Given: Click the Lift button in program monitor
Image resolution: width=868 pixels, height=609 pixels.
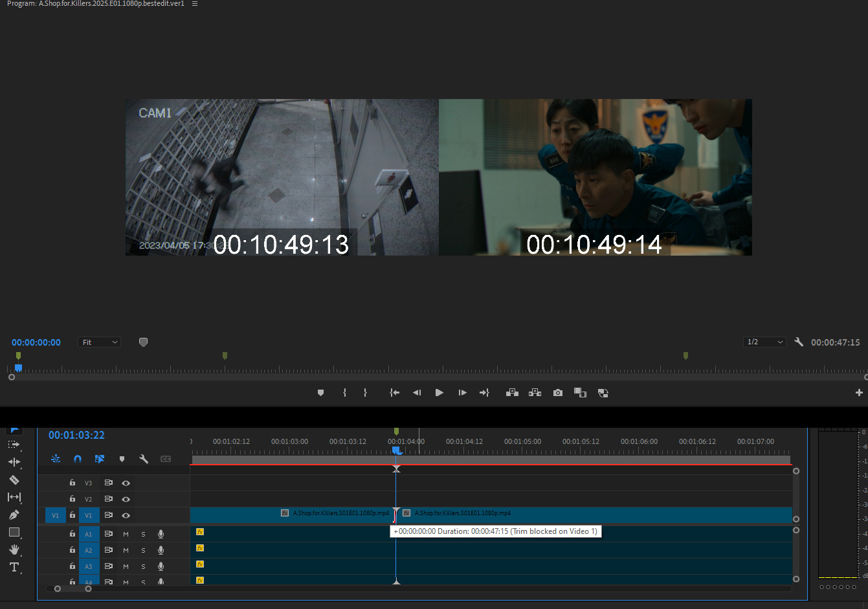Looking at the screenshot, I should coord(512,393).
